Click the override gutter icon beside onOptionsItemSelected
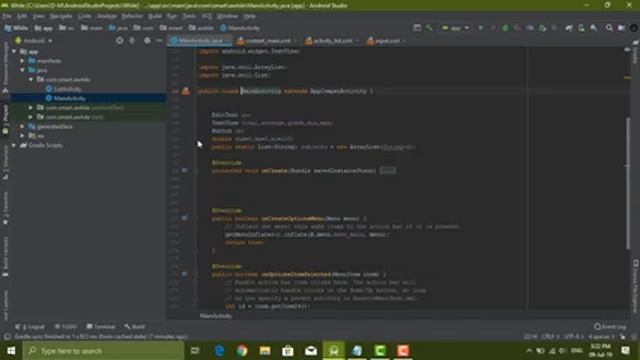 (184, 274)
